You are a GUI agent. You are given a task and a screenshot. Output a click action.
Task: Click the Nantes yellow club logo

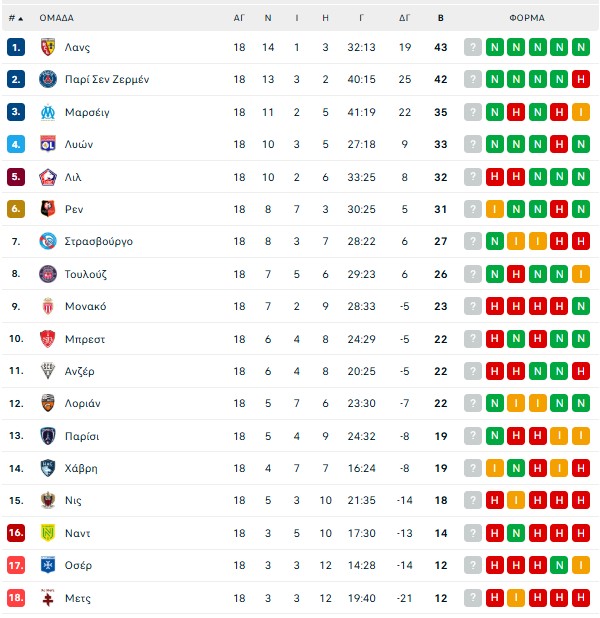48,533
